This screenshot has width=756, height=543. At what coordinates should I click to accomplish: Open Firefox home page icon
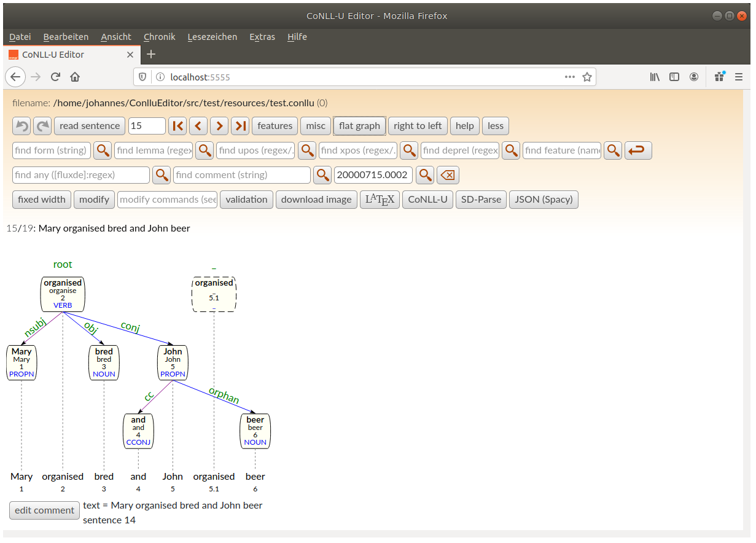[x=75, y=77]
